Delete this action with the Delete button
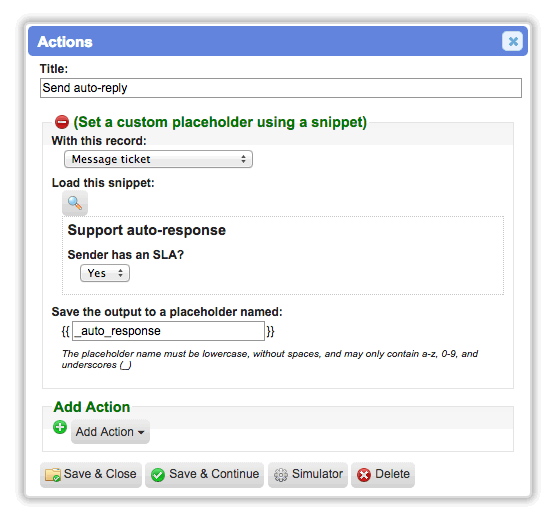This screenshot has width=555, height=529. (383, 475)
